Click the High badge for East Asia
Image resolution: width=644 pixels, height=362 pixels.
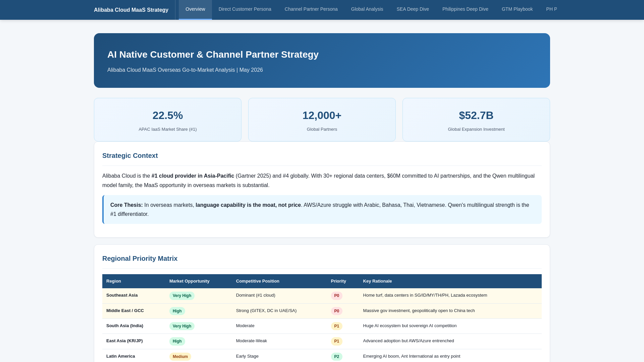click(x=177, y=341)
